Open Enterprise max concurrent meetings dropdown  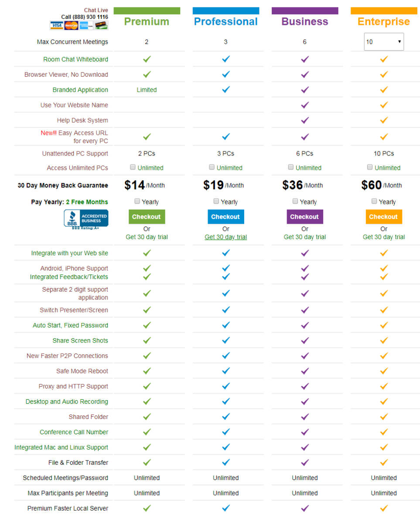384,42
